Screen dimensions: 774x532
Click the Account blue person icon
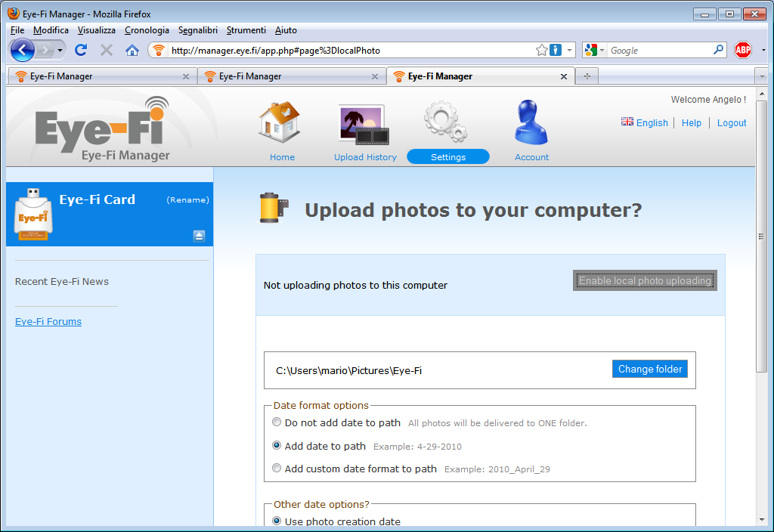point(531,122)
